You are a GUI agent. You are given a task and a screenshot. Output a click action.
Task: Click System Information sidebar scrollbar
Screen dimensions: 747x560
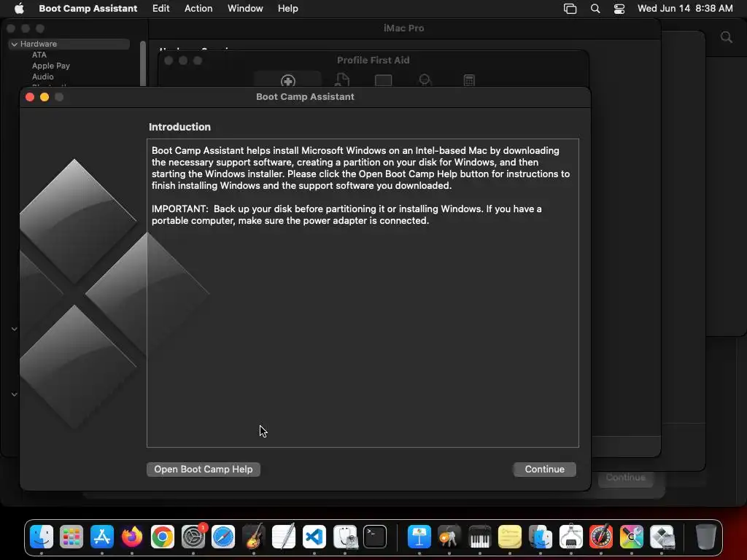click(x=143, y=63)
